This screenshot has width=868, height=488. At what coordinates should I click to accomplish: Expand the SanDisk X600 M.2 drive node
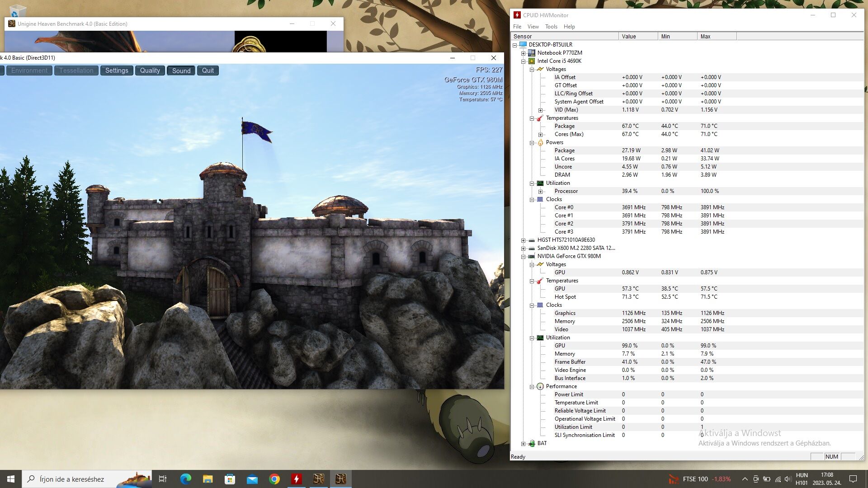click(524, 248)
